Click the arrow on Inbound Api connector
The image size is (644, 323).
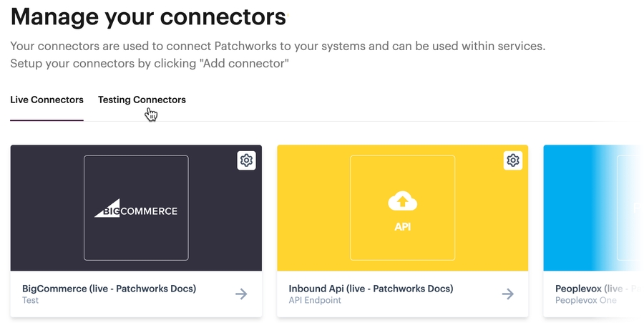click(x=507, y=294)
